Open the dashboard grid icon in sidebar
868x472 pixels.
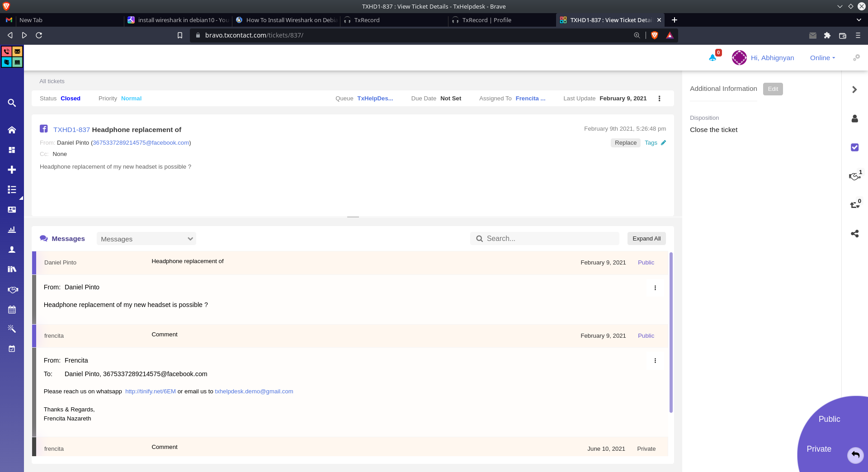(12, 150)
